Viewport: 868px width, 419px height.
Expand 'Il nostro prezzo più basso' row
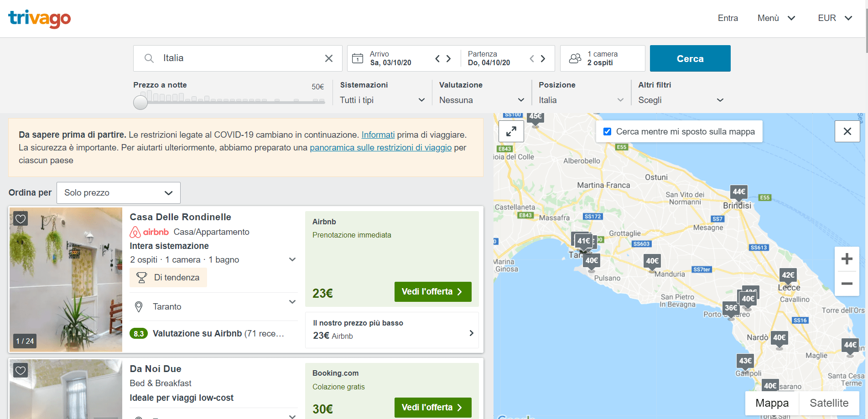pos(392,330)
